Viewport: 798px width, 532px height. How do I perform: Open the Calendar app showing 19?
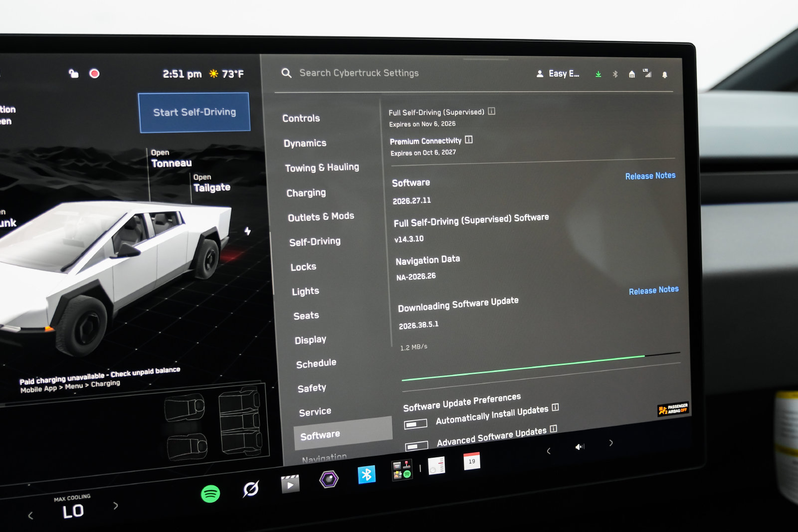(x=472, y=461)
